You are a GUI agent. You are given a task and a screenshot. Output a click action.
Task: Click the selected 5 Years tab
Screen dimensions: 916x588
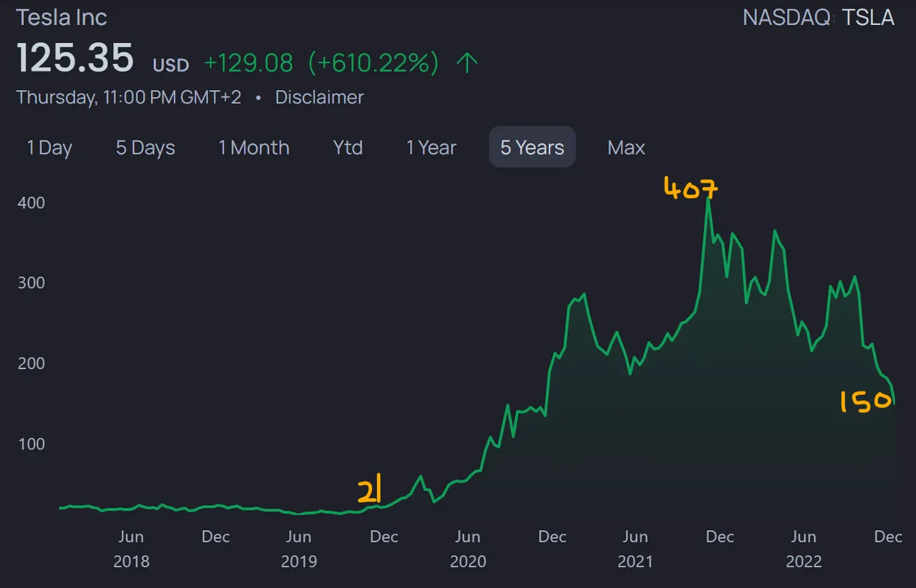point(532,147)
